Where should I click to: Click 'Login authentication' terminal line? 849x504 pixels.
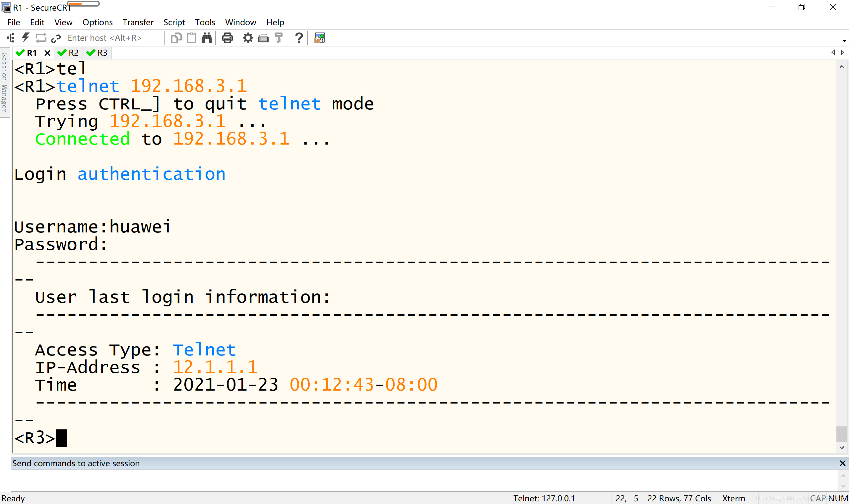120,174
